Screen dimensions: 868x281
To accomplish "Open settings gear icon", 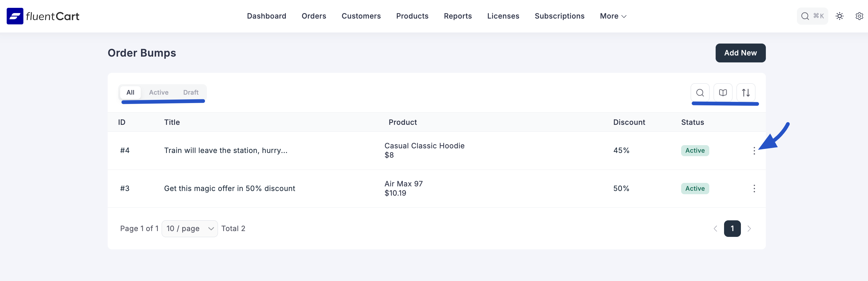I will 859,16.
